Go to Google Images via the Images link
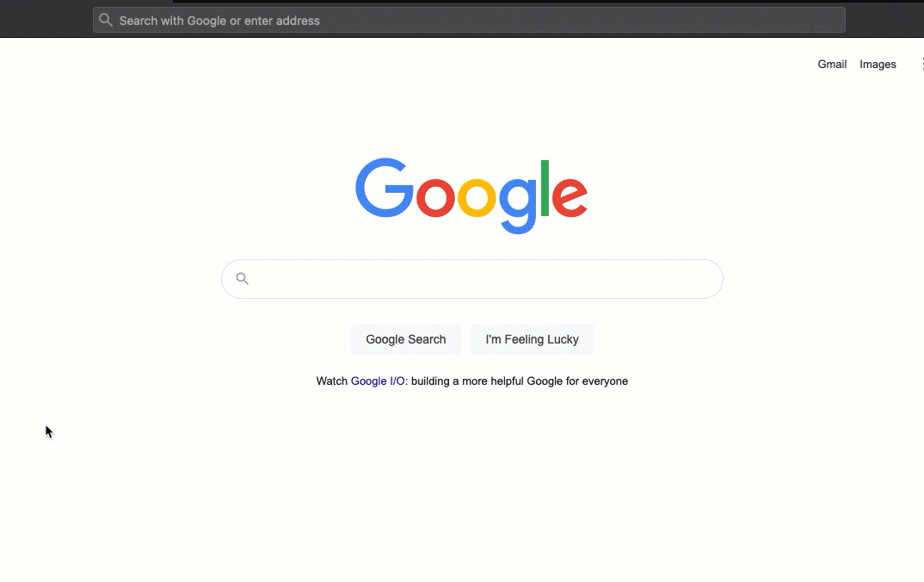This screenshot has height=582, width=924. pyautogui.click(x=878, y=65)
